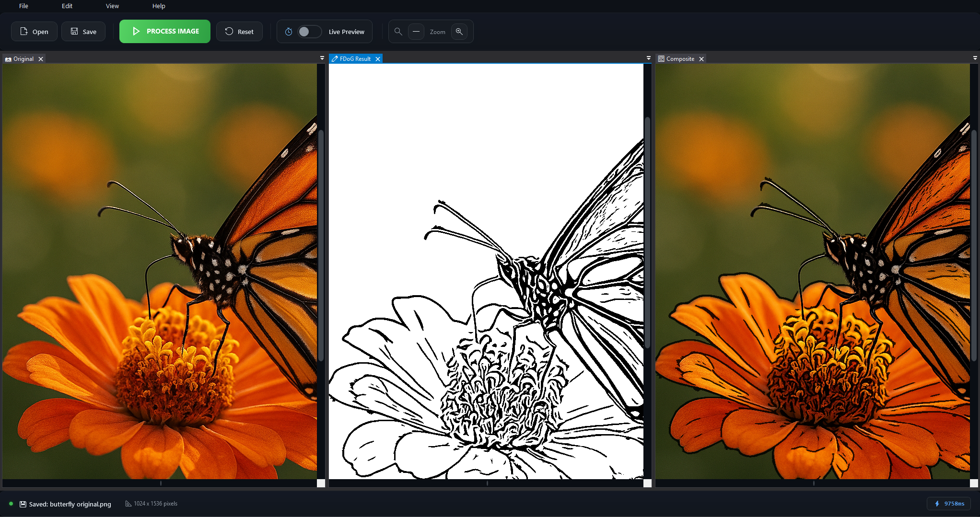
Task: Close the FDoG Result tab
Action: click(378, 59)
